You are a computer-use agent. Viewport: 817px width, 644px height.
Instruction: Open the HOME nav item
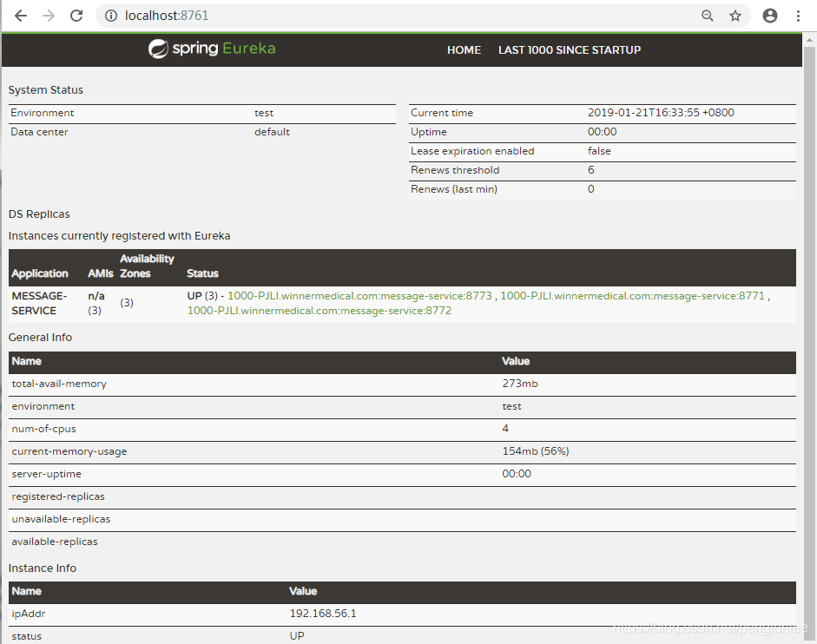click(464, 50)
